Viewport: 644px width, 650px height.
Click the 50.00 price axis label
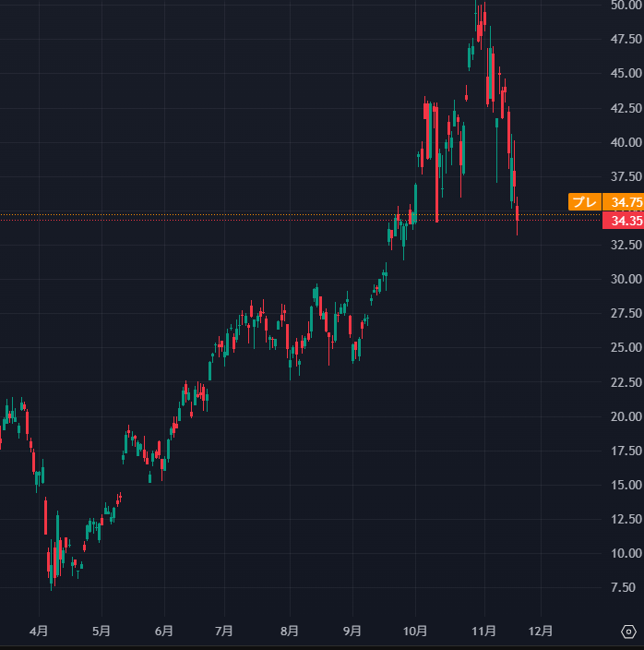[626, 6]
